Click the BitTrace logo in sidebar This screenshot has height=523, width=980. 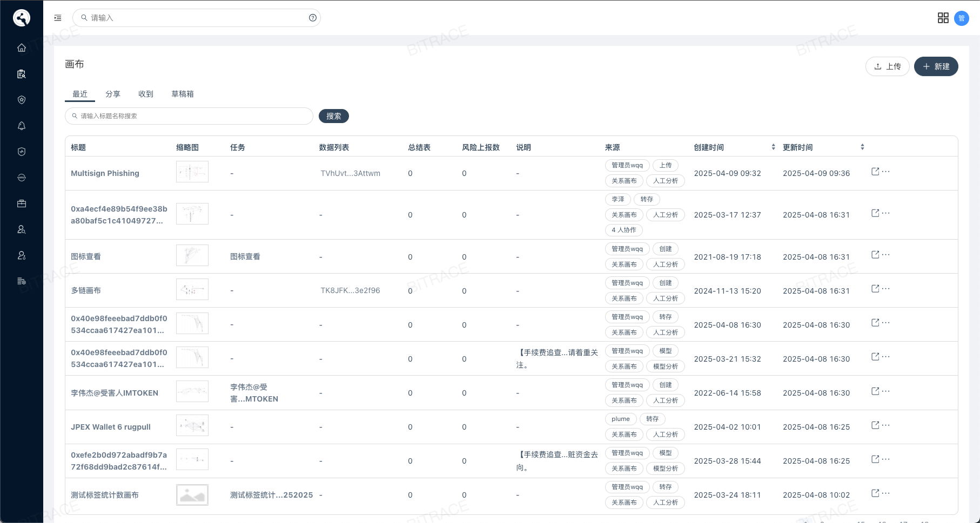pos(22,18)
